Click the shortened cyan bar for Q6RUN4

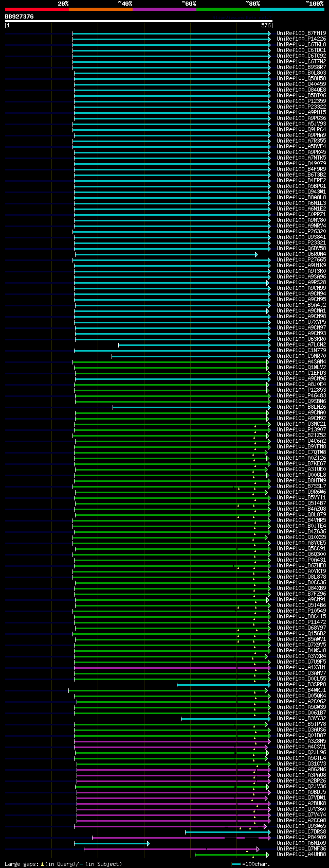(x=166, y=254)
